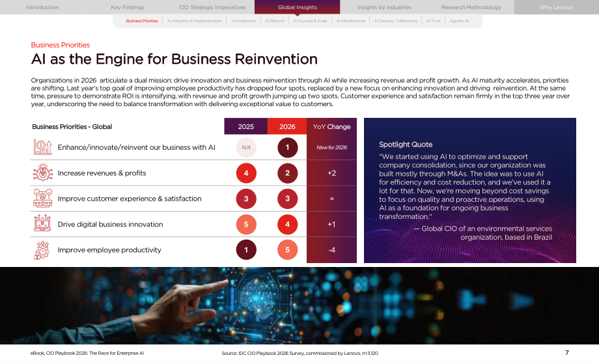Open the Introduction tab

[x=42, y=7]
